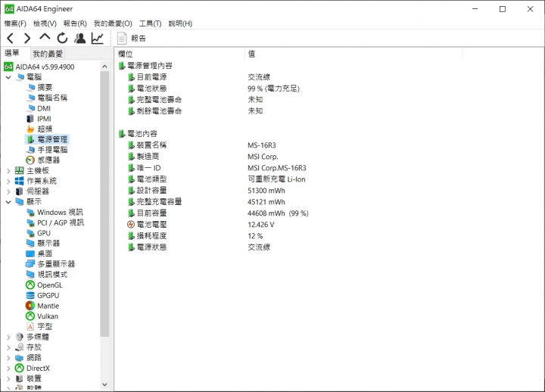
Task: Select the DMI tree item
Action: point(44,108)
